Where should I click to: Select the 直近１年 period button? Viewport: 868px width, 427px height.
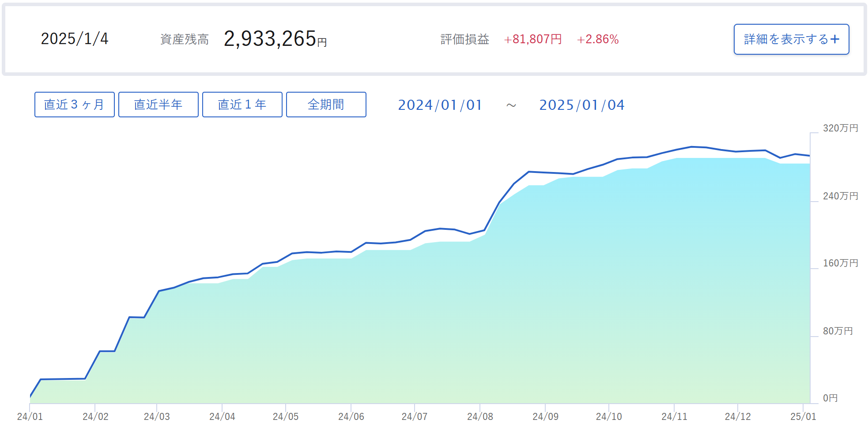(x=242, y=105)
